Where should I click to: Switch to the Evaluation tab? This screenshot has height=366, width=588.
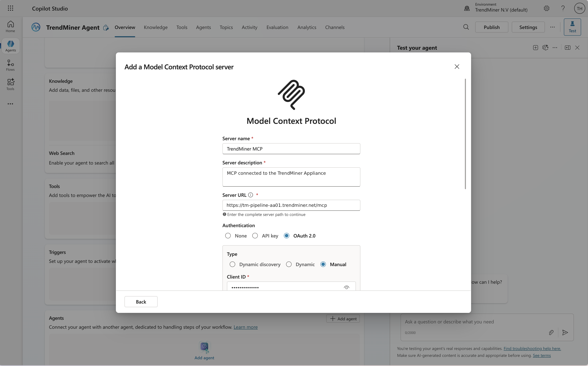tap(277, 27)
